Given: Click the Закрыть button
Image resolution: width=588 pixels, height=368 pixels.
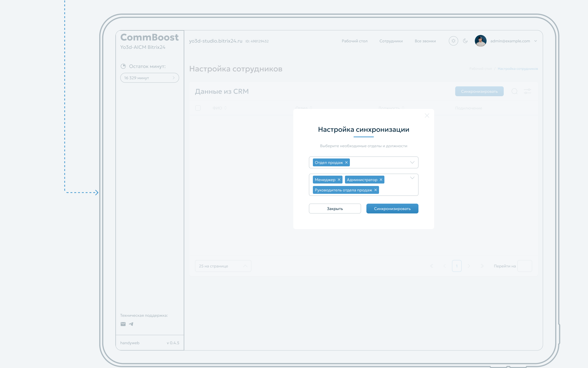Looking at the screenshot, I should point(335,208).
